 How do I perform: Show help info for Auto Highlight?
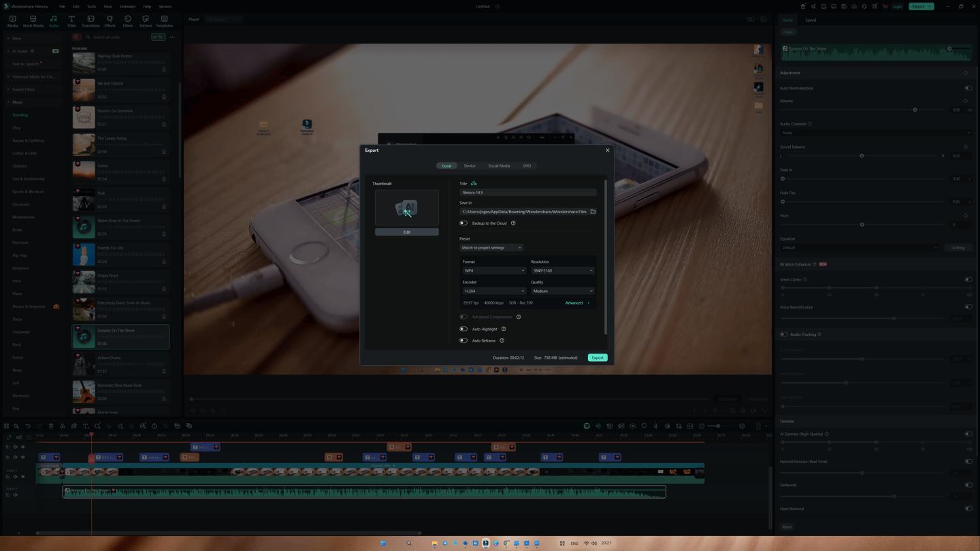[x=504, y=329]
